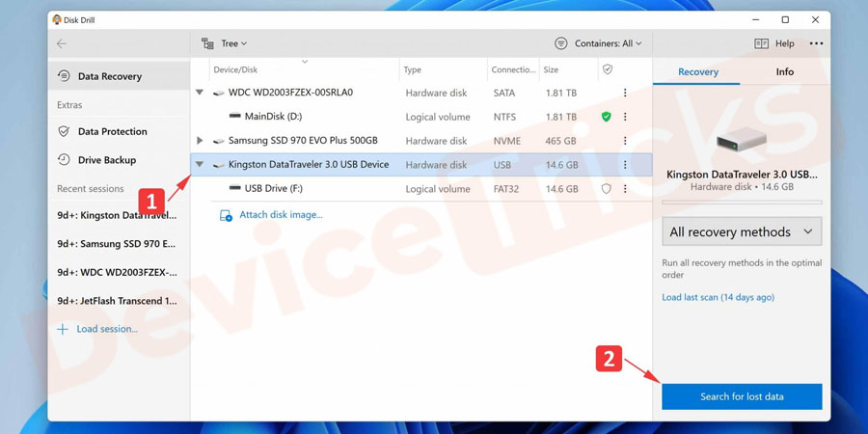The image size is (868, 434).
Task: Open recent session 9d+: Kingston DataTravel
Action: coord(117,216)
